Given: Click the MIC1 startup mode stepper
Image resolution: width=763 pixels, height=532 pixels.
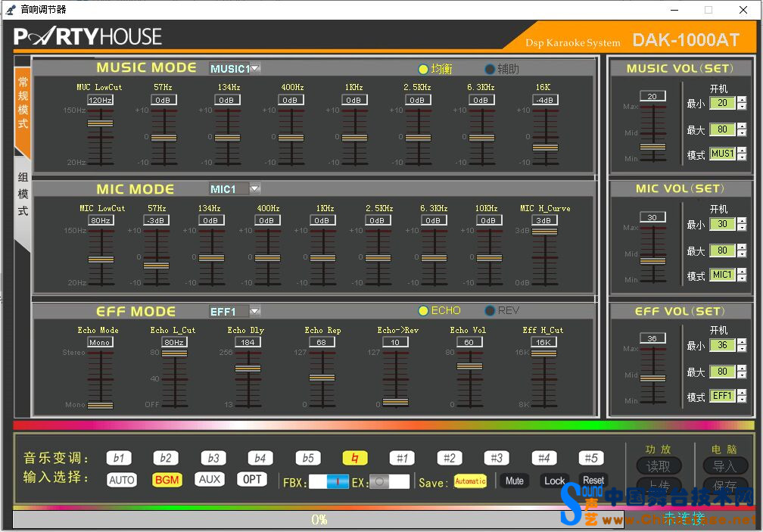Looking at the screenshot, I should click(x=742, y=275).
